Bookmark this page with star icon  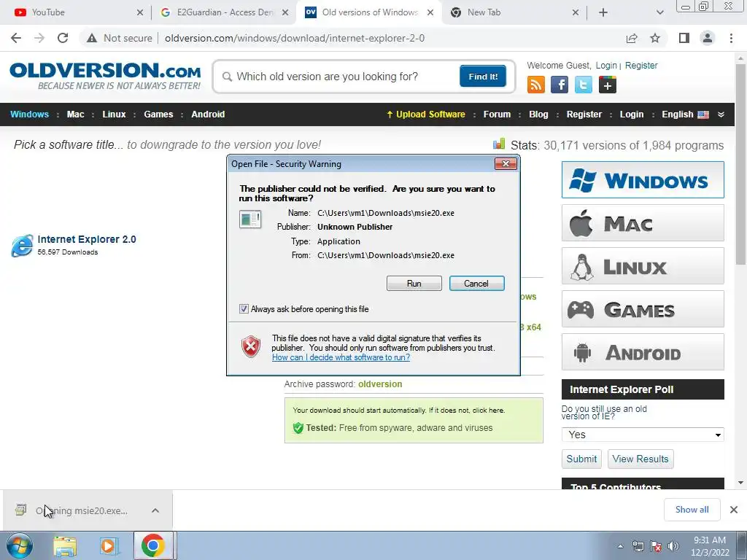tap(655, 38)
